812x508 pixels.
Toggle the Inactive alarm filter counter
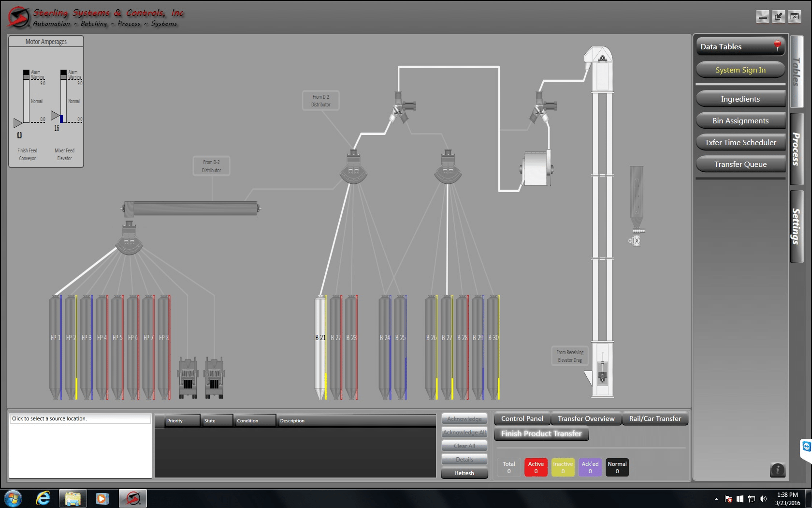coord(563,467)
